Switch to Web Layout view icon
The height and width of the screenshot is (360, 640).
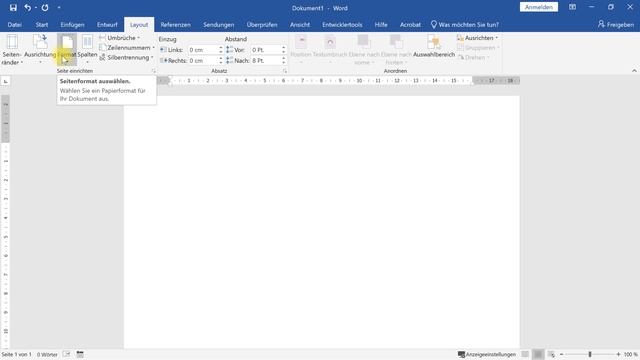(551, 354)
